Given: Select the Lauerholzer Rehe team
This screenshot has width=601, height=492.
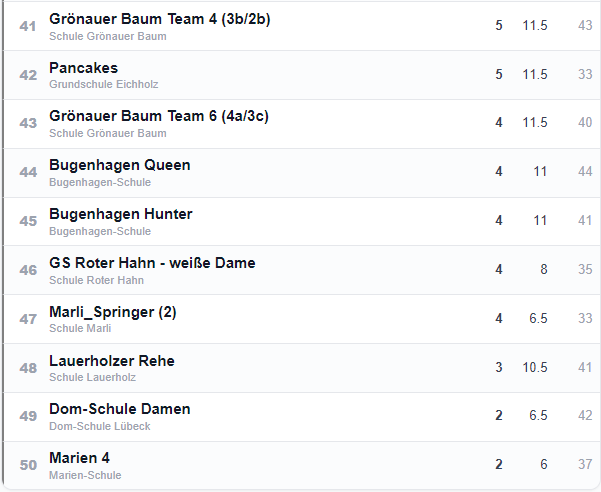Looking at the screenshot, I should click(111, 360).
